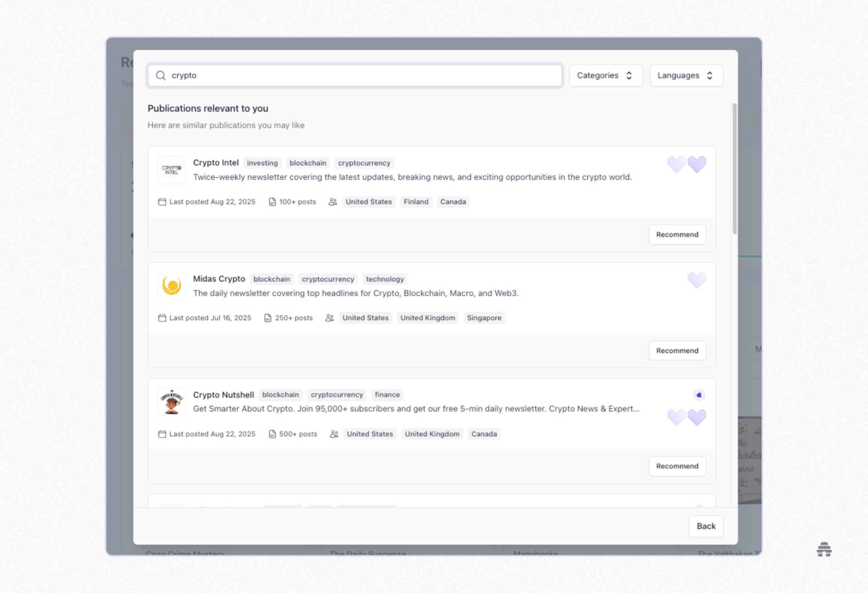Click the Midas Crypto logo icon
868x593 pixels.
171,286
